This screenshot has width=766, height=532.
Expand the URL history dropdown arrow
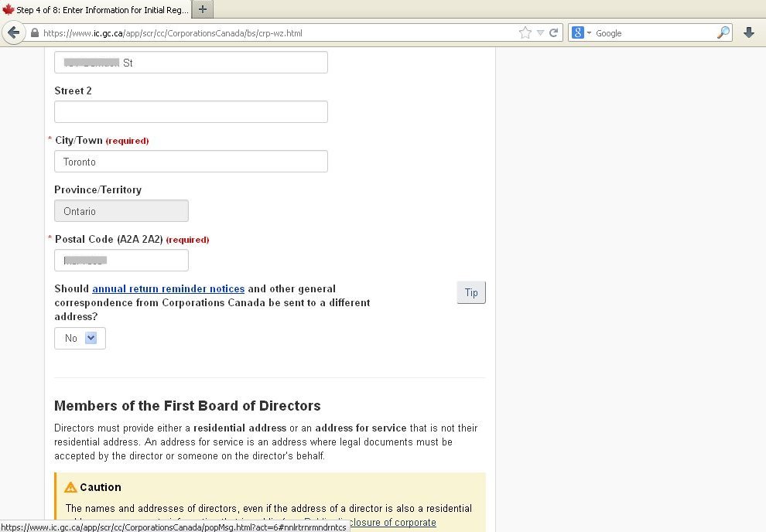click(x=541, y=33)
